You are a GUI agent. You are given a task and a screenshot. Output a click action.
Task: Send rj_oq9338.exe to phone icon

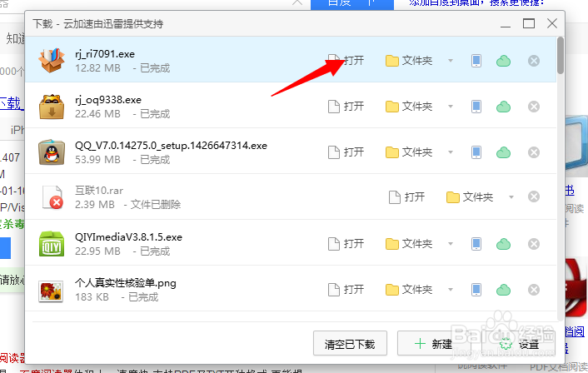pyautogui.click(x=476, y=107)
